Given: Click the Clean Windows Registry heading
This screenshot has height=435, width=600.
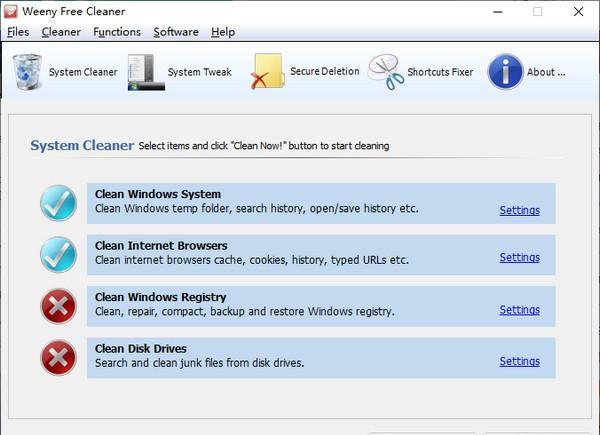Looking at the screenshot, I should [x=160, y=297].
